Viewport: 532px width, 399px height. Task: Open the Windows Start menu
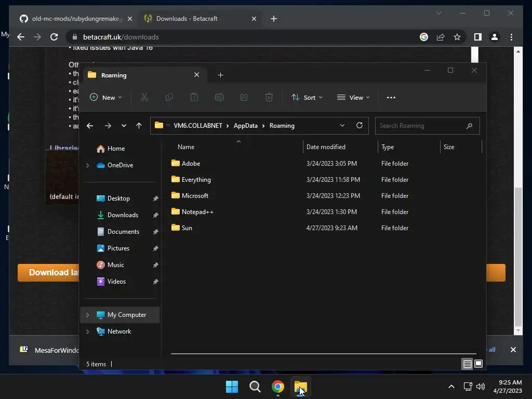[x=232, y=387]
